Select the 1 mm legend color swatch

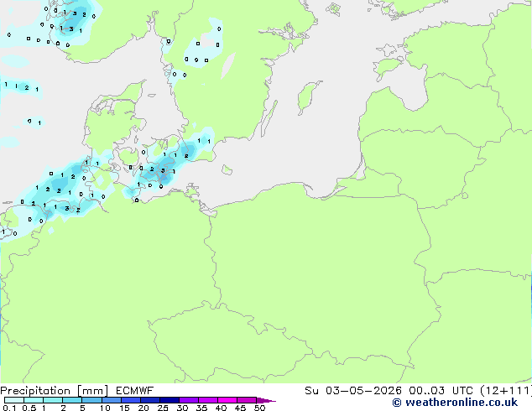click(x=53, y=400)
